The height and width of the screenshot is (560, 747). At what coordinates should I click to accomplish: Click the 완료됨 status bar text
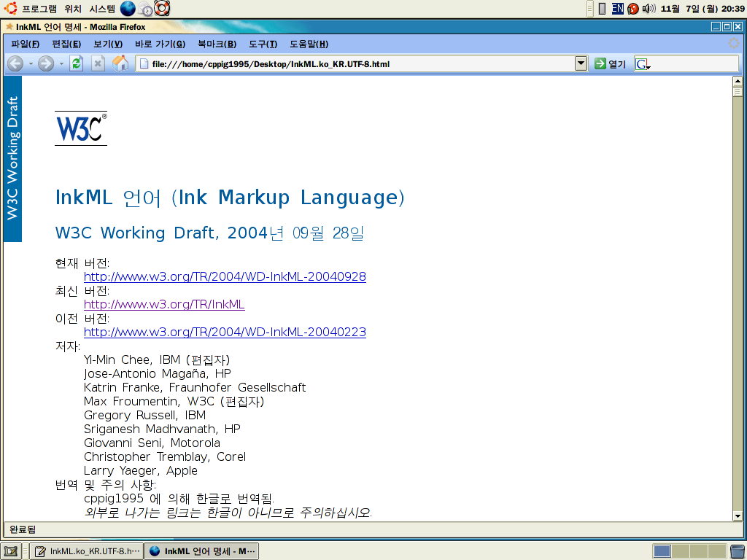(x=23, y=529)
